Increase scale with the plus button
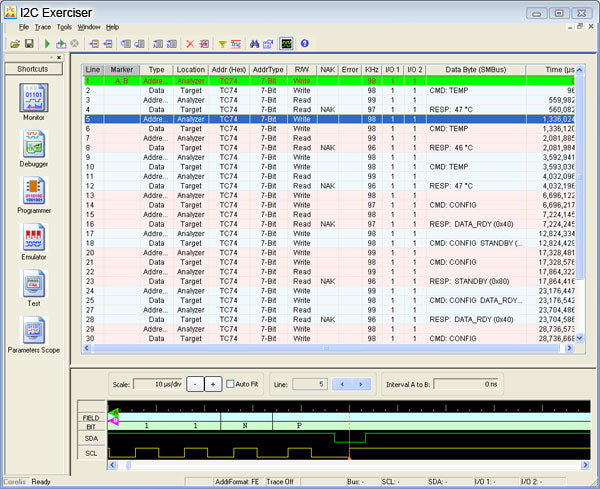The image size is (600, 489). pos(213,384)
